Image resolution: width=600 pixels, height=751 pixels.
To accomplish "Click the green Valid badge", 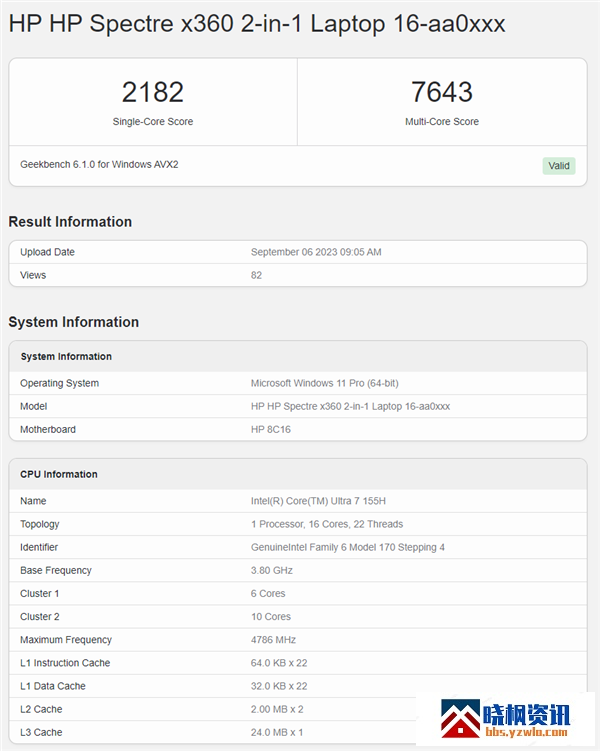I will tap(559, 166).
